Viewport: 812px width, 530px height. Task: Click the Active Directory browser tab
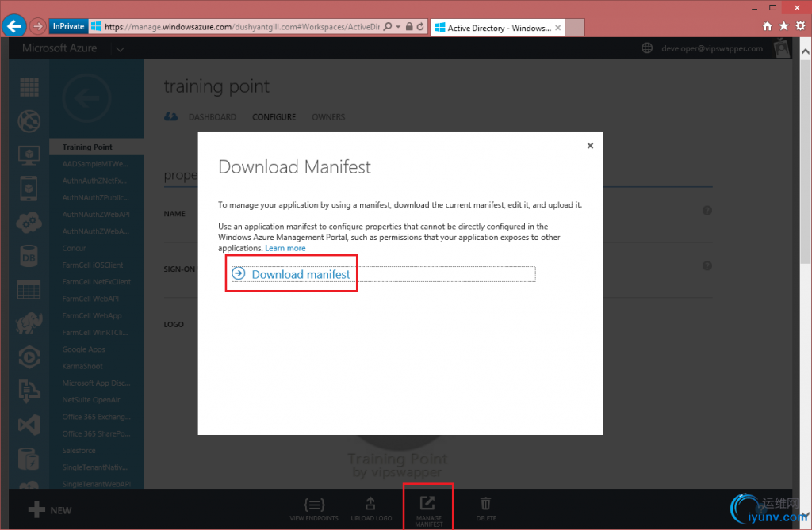tap(497, 28)
